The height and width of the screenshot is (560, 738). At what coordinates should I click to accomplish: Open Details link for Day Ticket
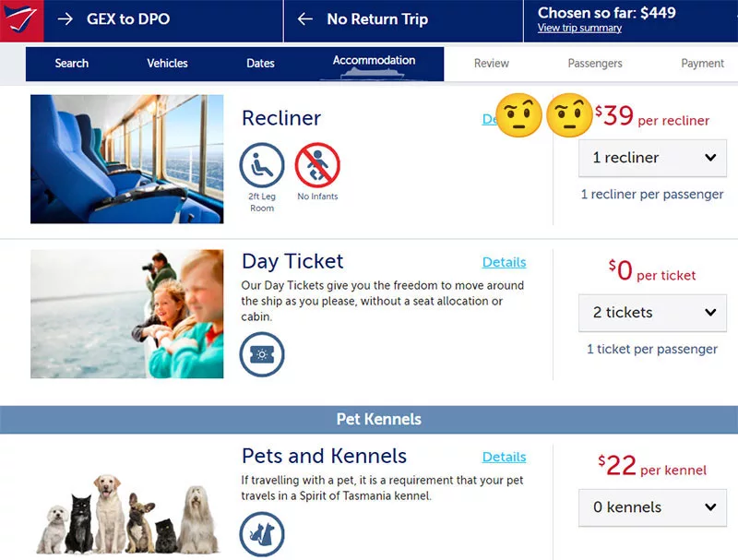(x=504, y=262)
